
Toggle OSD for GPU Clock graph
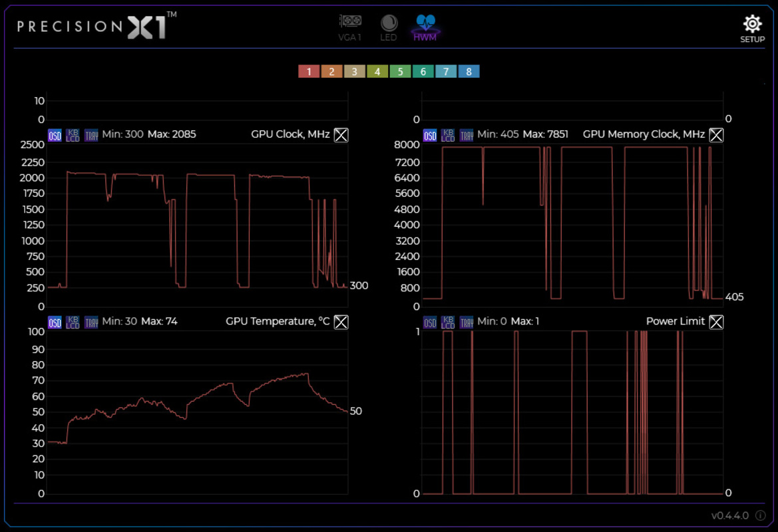[x=55, y=135]
